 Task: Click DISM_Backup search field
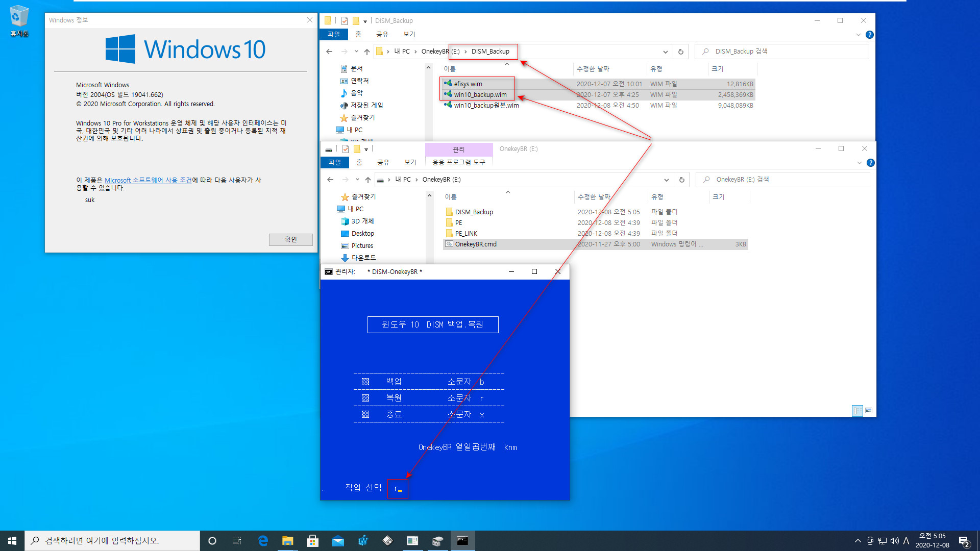tap(781, 52)
